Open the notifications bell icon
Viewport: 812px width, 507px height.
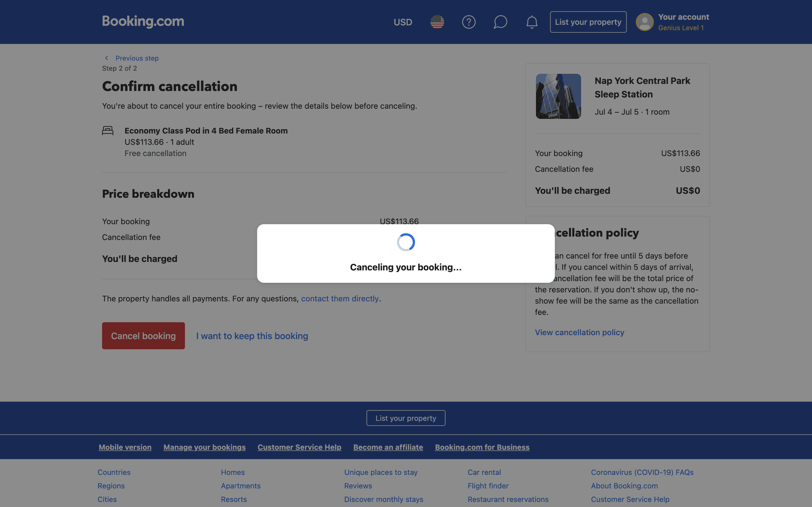531,22
